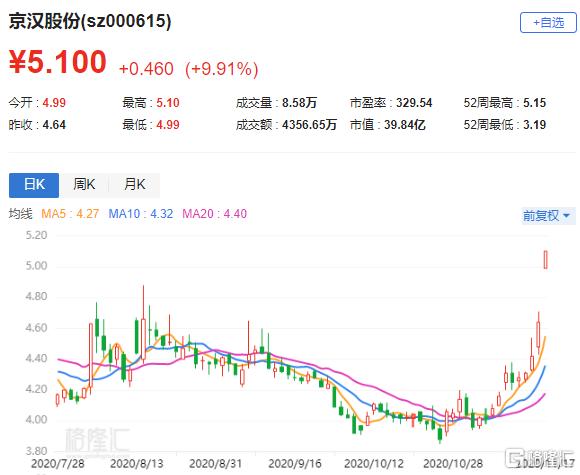
Task: Click the 2020/10/12 date axis label
Action: pyautogui.click(x=374, y=463)
